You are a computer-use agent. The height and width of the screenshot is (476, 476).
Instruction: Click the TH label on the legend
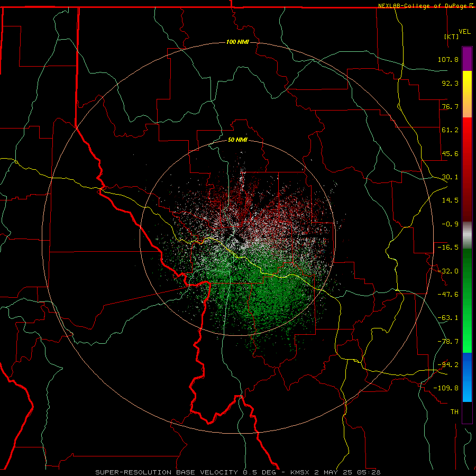point(454,412)
